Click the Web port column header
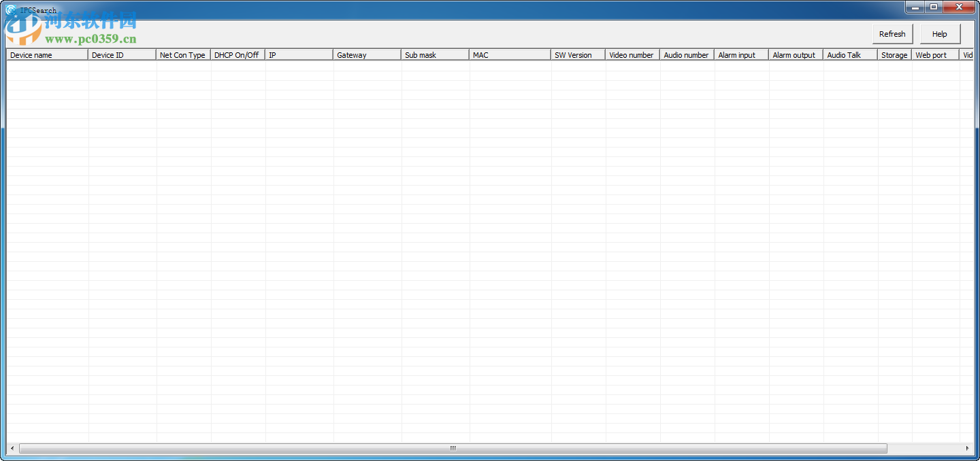980x461 pixels. click(x=936, y=55)
